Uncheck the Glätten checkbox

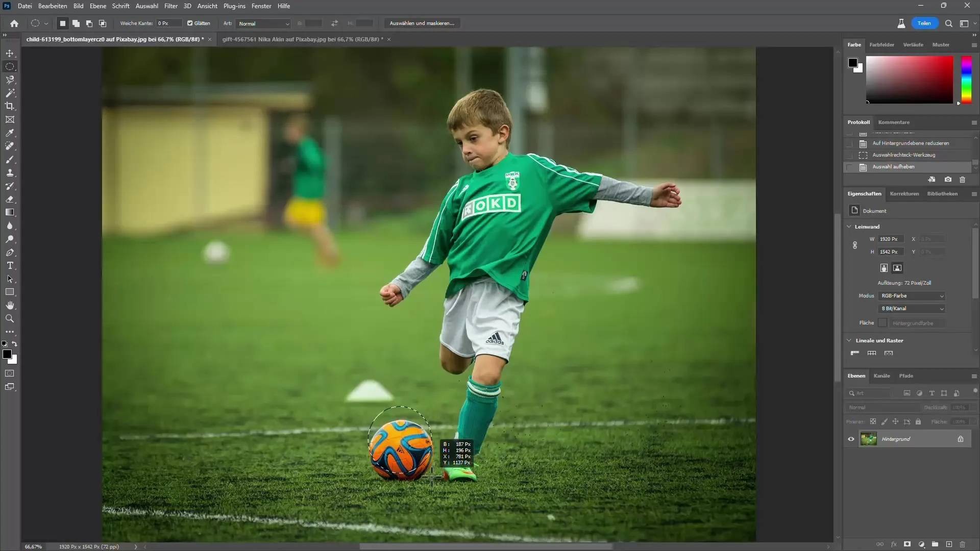point(190,23)
